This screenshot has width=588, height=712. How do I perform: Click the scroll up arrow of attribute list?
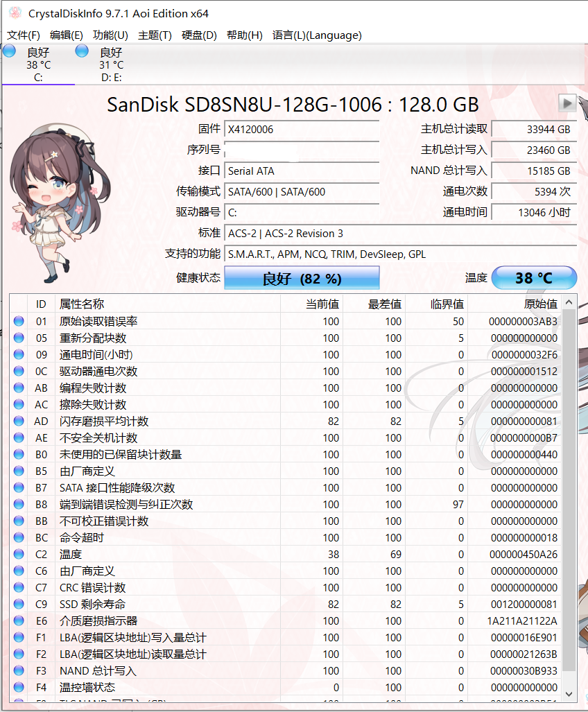tap(569, 302)
